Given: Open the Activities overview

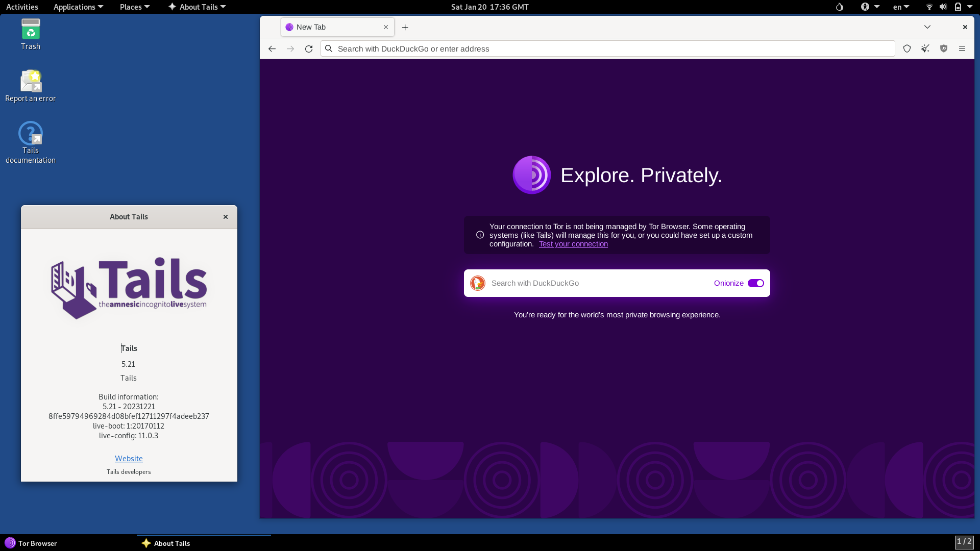Looking at the screenshot, I should (22, 7).
